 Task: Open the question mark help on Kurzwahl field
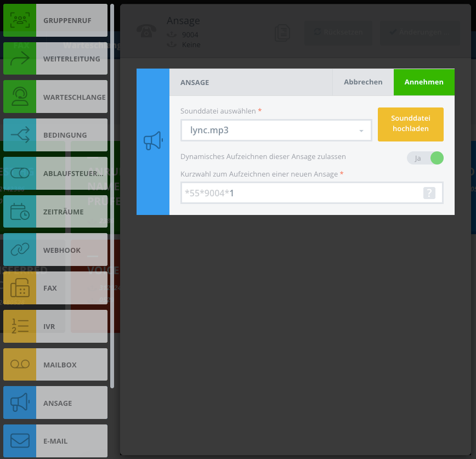(x=429, y=193)
